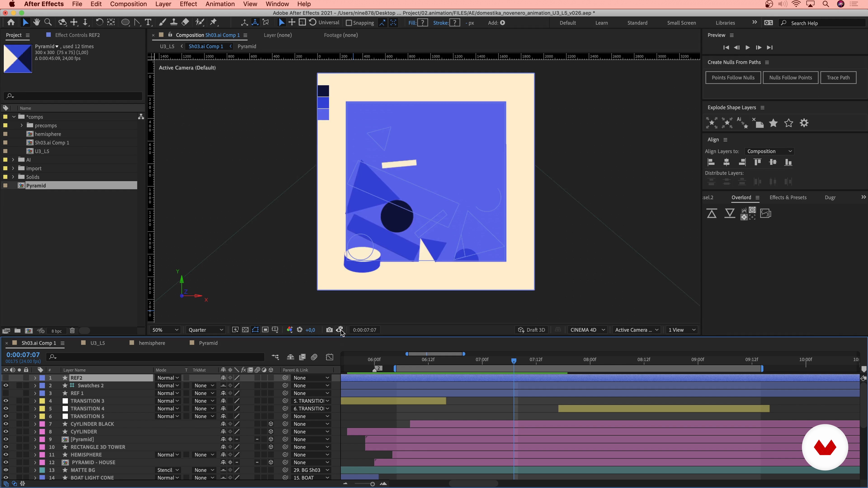The width and height of the screenshot is (868, 488).
Task: Open the Quarter resolution dropdown
Action: pos(205,330)
